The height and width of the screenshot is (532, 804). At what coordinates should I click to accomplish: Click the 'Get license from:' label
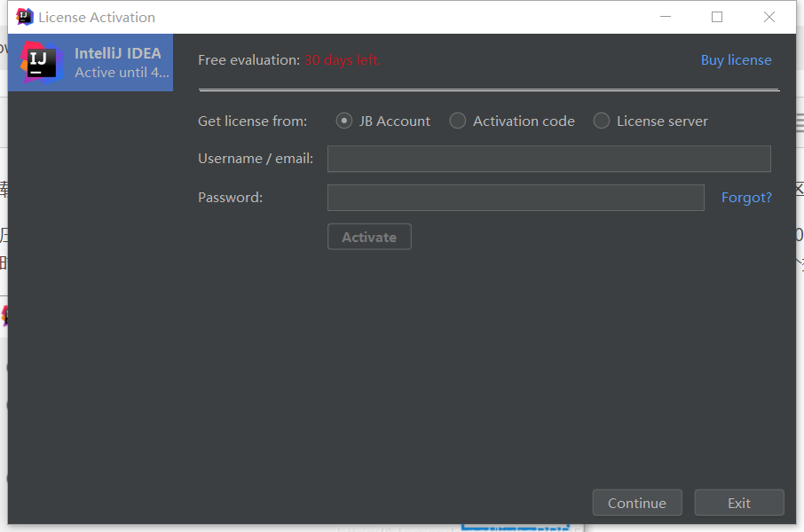pyautogui.click(x=252, y=121)
